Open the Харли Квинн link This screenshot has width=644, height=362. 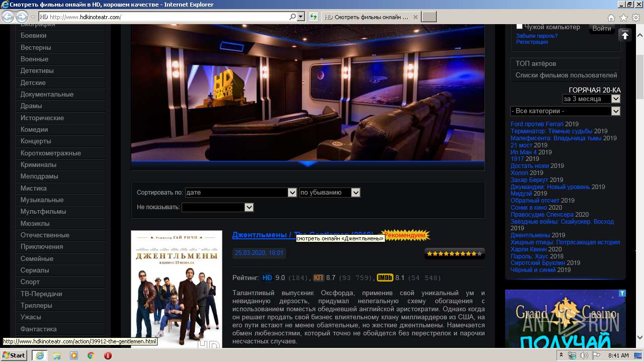tap(529, 249)
